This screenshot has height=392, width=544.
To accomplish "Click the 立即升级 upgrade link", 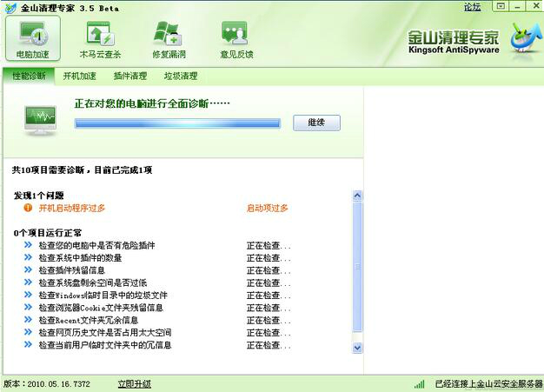I will (134, 383).
